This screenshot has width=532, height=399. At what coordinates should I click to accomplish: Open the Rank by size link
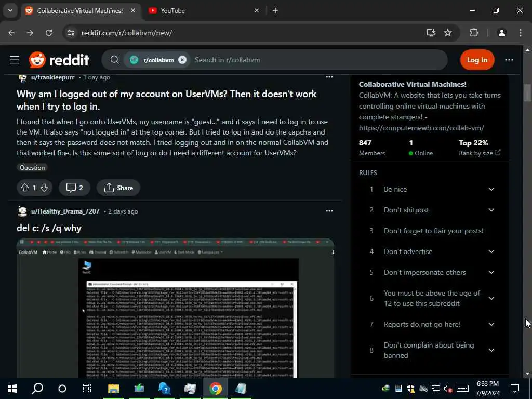click(x=480, y=153)
